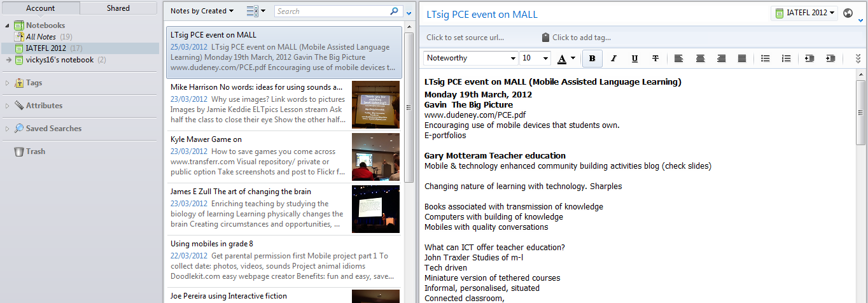Click the Gary Motteram Teacher education heading

click(495, 155)
